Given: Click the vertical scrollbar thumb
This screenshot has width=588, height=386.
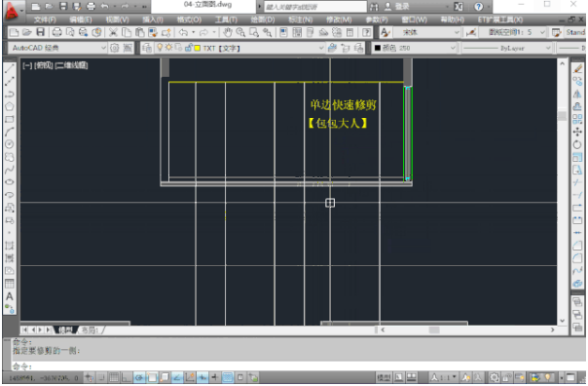Looking at the screenshot, I should click(x=562, y=116).
